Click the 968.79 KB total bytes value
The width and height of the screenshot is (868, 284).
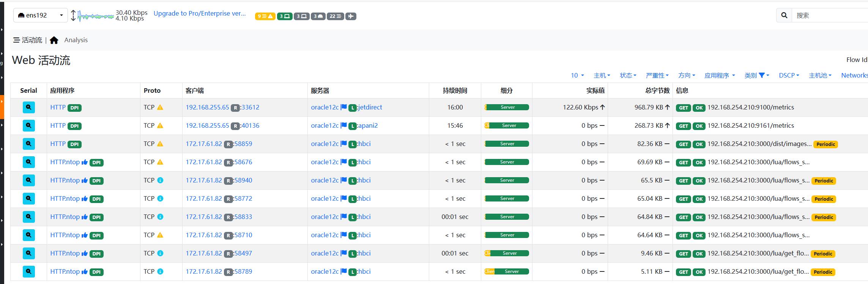[x=649, y=107]
